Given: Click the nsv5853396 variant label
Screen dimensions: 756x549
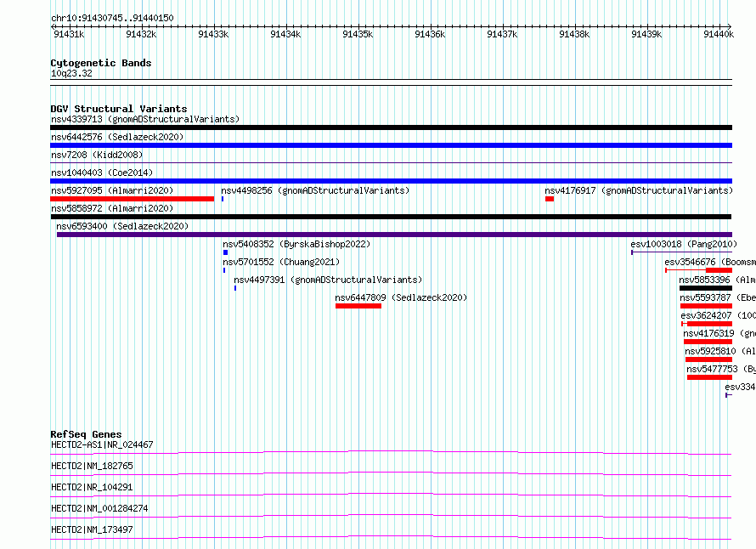Looking at the screenshot, I should point(718,280).
